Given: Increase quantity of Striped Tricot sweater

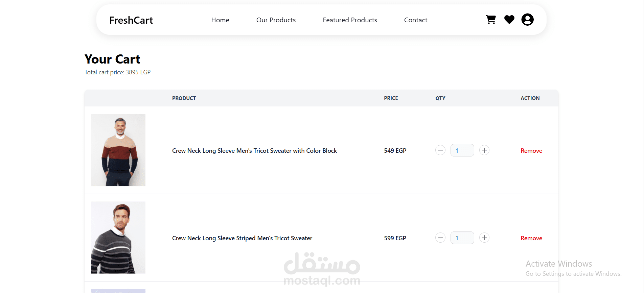Looking at the screenshot, I should click(x=484, y=238).
